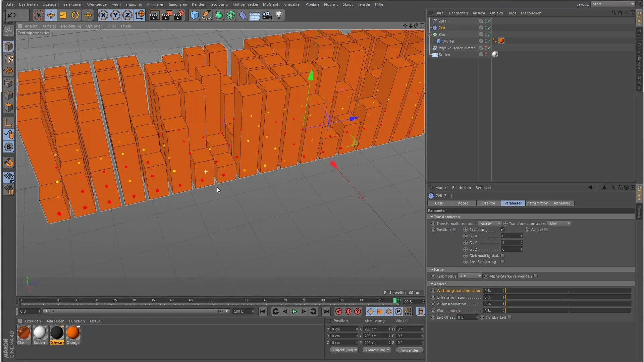Select the Scale tool

click(x=63, y=15)
